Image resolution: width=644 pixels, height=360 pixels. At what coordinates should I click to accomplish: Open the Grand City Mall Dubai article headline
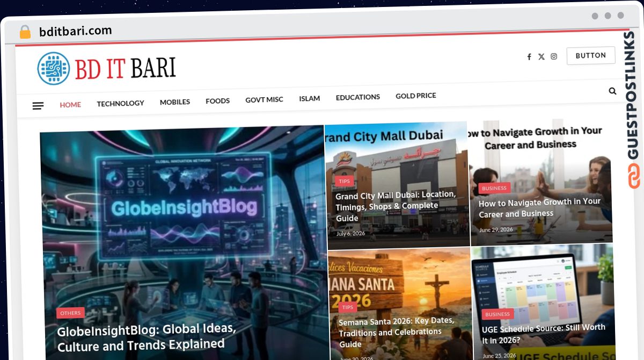click(x=396, y=206)
